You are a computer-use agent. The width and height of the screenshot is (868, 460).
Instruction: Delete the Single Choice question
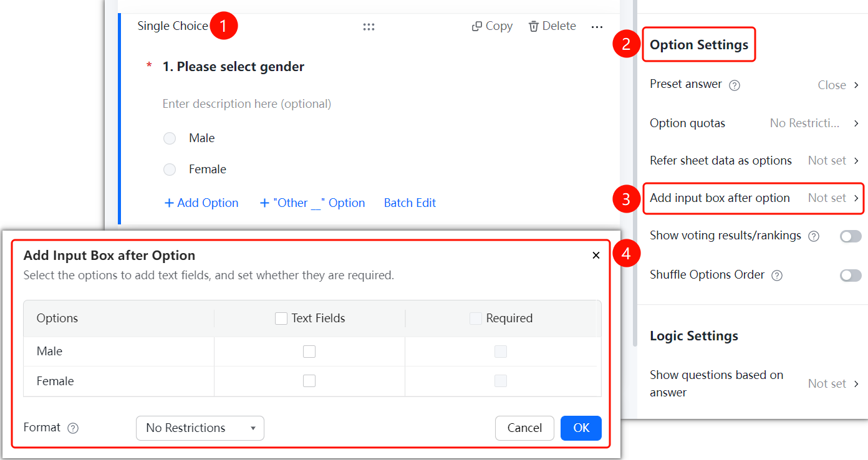coord(552,26)
